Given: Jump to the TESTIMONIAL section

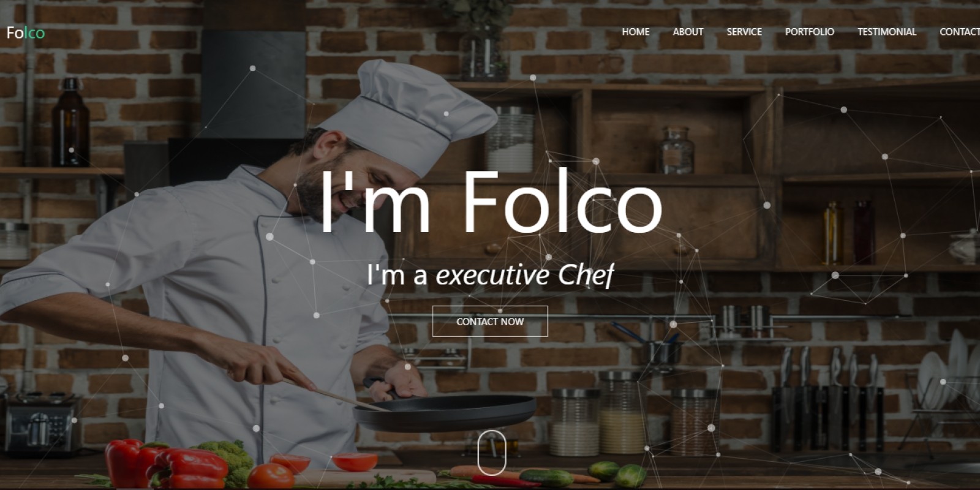Looking at the screenshot, I should click(x=887, y=32).
